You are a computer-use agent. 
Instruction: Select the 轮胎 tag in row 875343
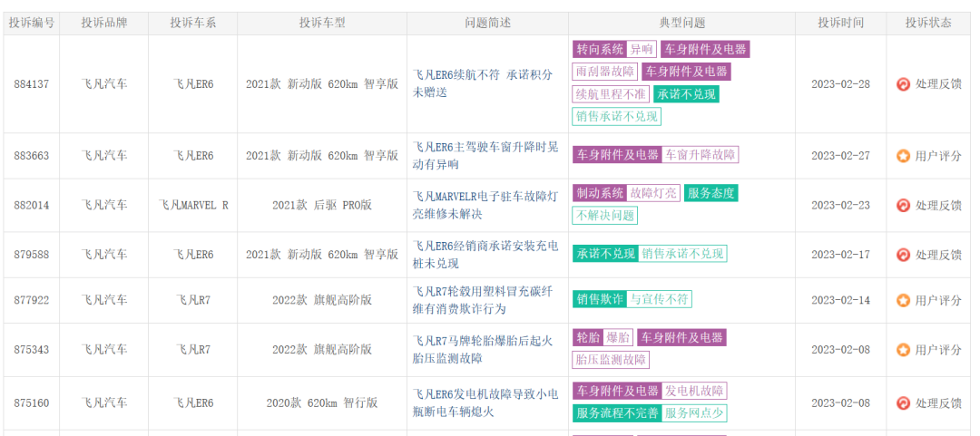click(588, 338)
